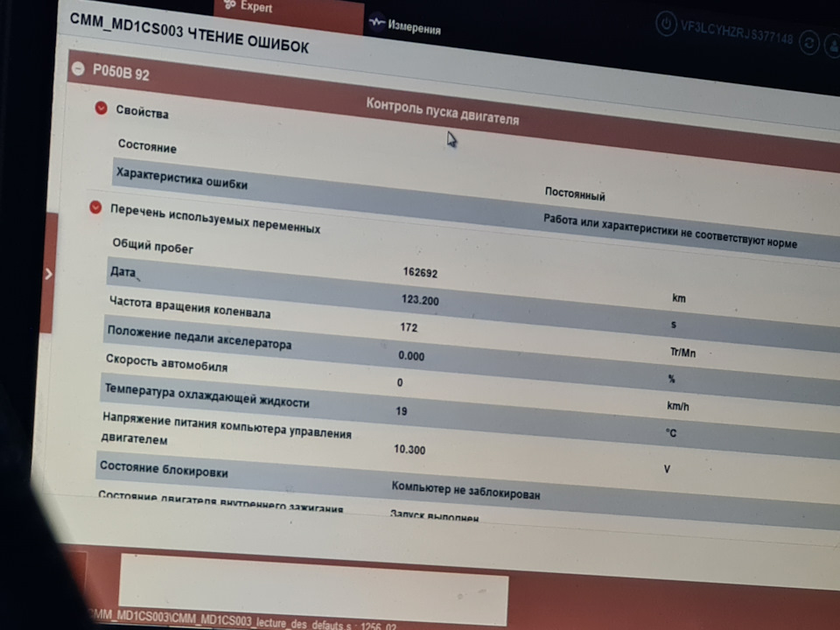Click the voltage value 10.300

click(409, 449)
